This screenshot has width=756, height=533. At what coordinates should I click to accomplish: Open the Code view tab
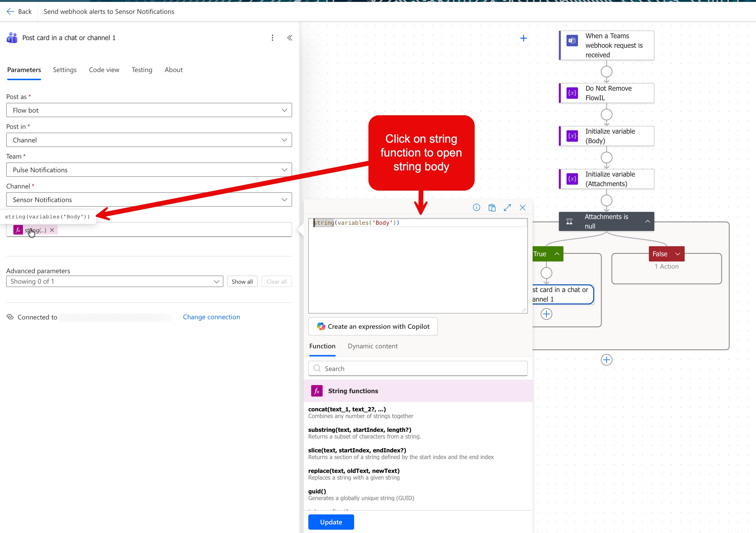coord(104,70)
